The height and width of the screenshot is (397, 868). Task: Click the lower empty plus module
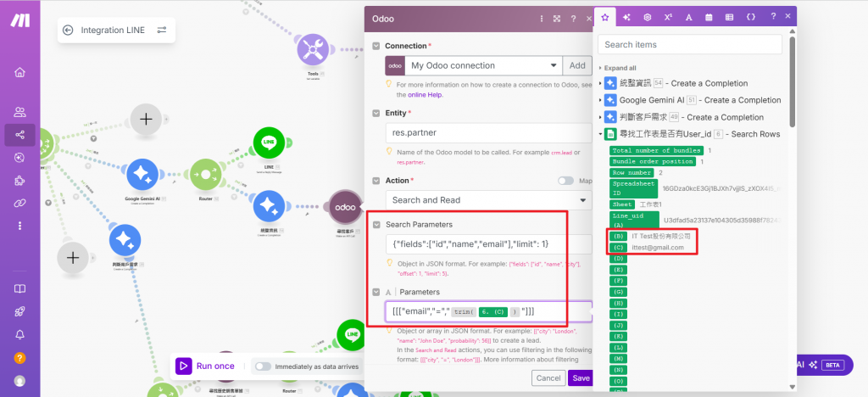point(73,258)
